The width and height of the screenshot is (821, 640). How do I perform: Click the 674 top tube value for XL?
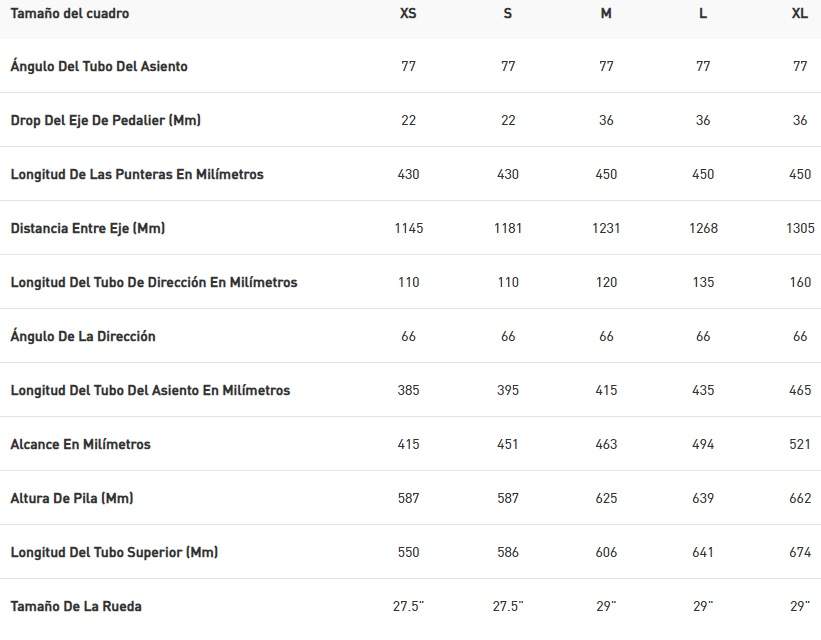pos(799,552)
